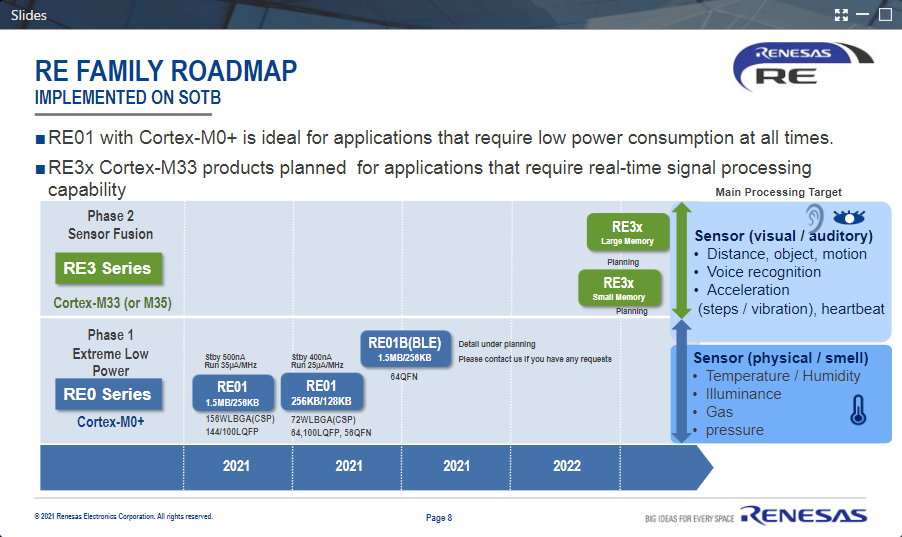Click the Renesas RE logo

803,66
